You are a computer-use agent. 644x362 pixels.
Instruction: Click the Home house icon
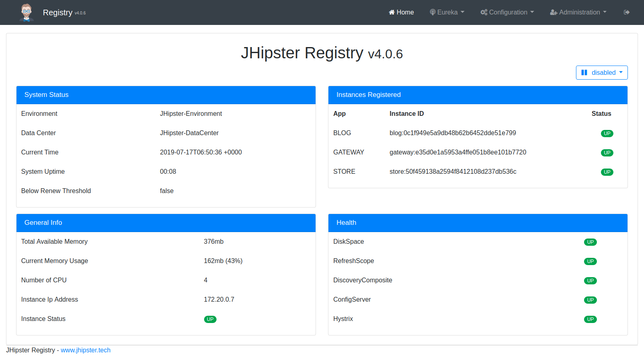tap(392, 12)
